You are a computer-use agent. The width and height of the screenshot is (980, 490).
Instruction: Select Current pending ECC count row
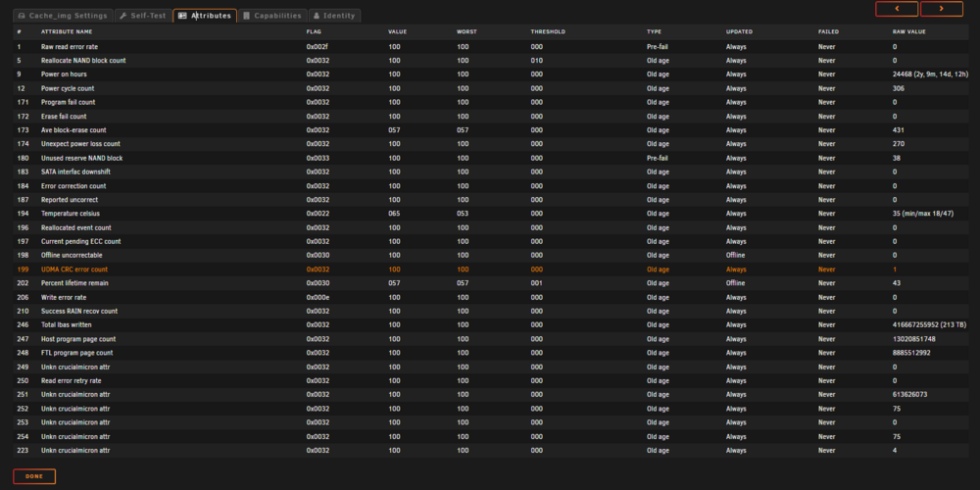point(491,241)
